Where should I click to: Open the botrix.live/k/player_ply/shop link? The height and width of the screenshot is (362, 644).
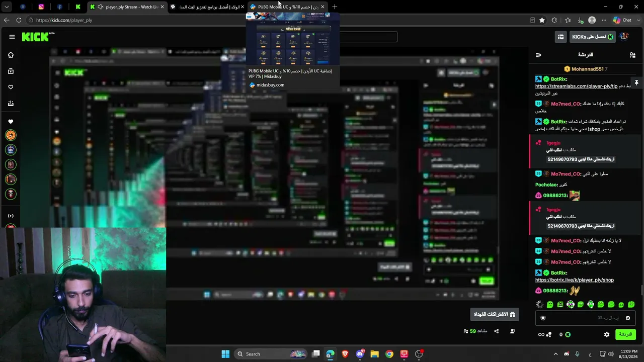575,280
